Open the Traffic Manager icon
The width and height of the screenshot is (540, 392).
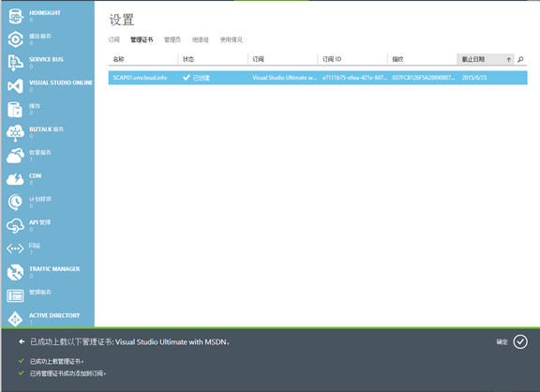pos(15,272)
